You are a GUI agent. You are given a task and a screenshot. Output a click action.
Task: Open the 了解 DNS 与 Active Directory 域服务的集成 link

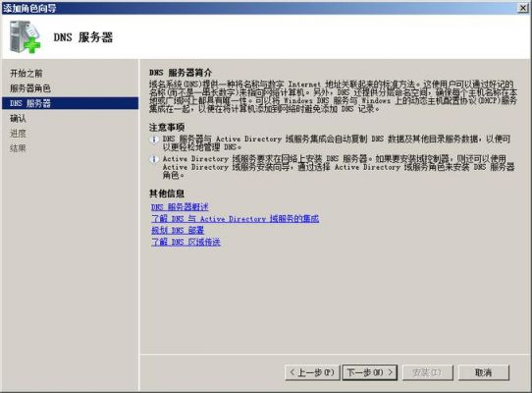coord(236,219)
